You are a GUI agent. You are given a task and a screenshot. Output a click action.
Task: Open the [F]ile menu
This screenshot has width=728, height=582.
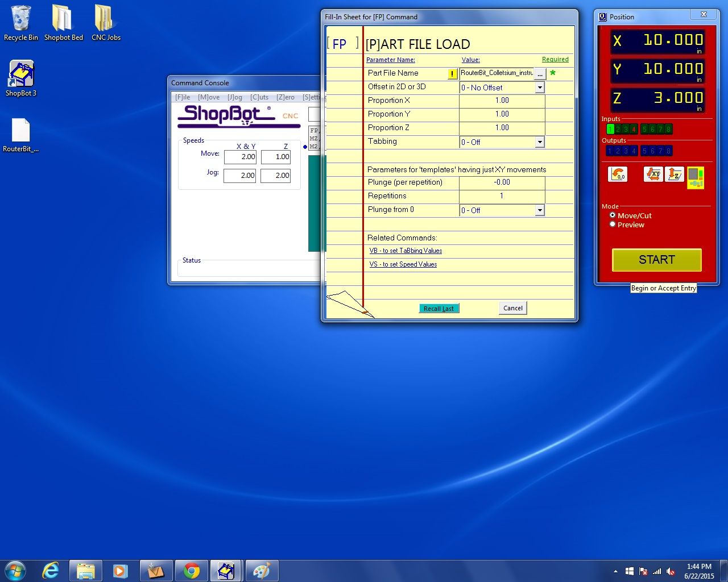click(183, 97)
